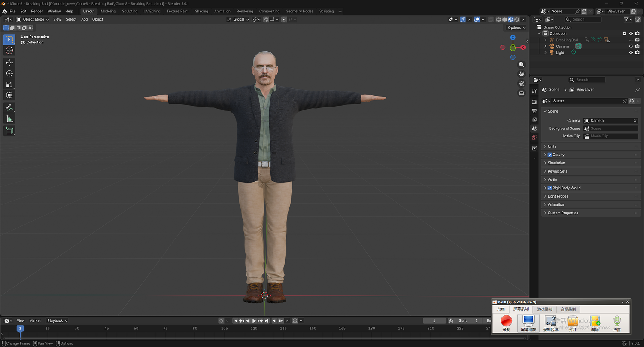644x347 pixels.
Task: Switch to rendered viewport shading
Action: (516, 19)
